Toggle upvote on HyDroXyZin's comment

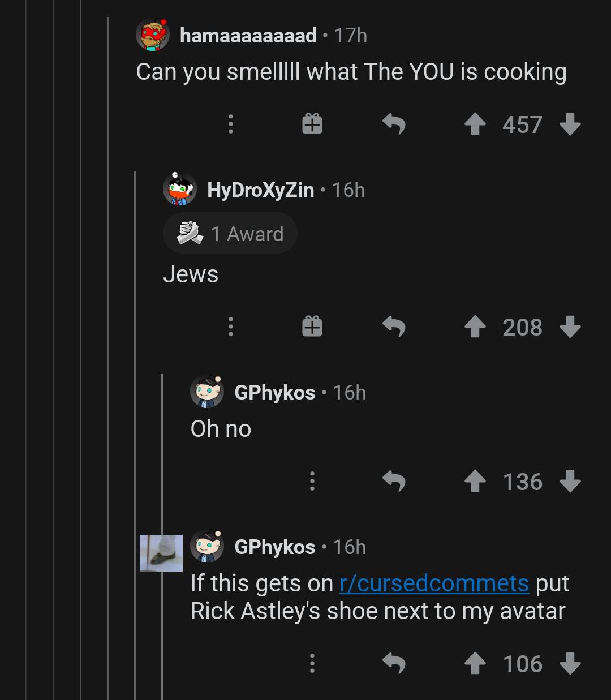(x=476, y=327)
